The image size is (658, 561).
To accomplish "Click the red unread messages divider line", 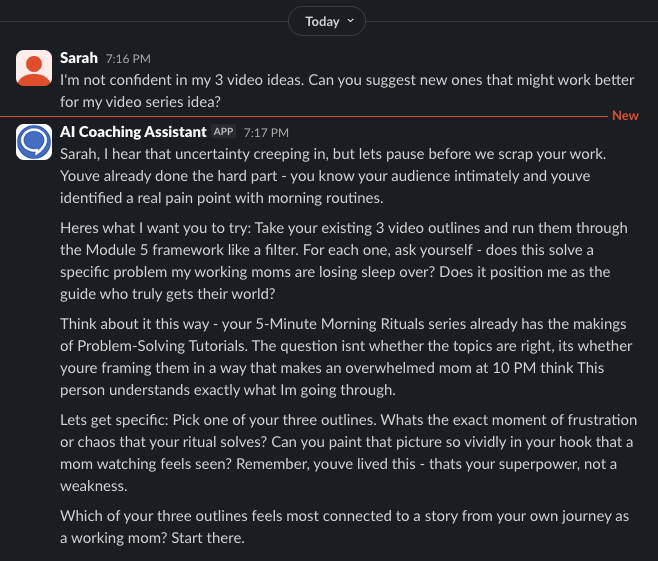I will pyautogui.click(x=304, y=116).
